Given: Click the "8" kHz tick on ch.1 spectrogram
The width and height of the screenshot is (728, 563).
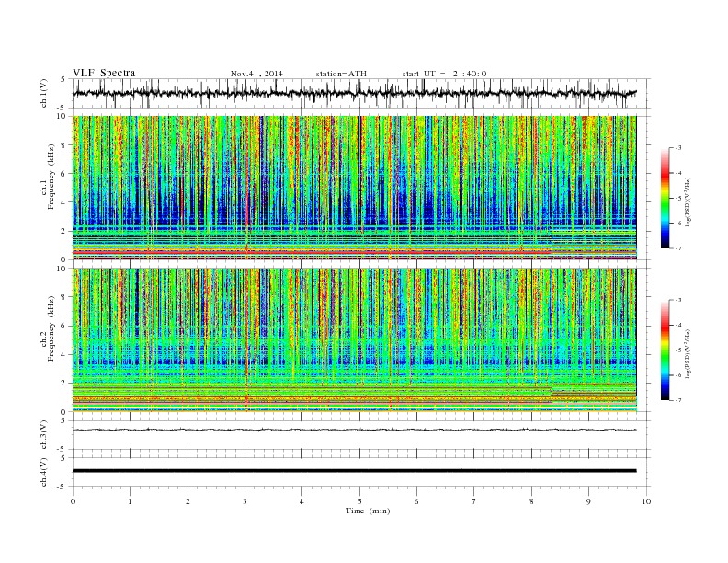Looking at the screenshot, I should 64,145.
